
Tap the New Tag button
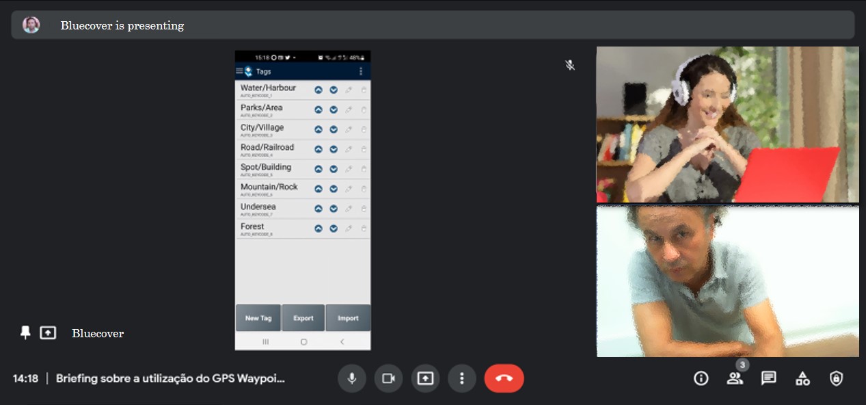pyautogui.click(x=258, y=318)
